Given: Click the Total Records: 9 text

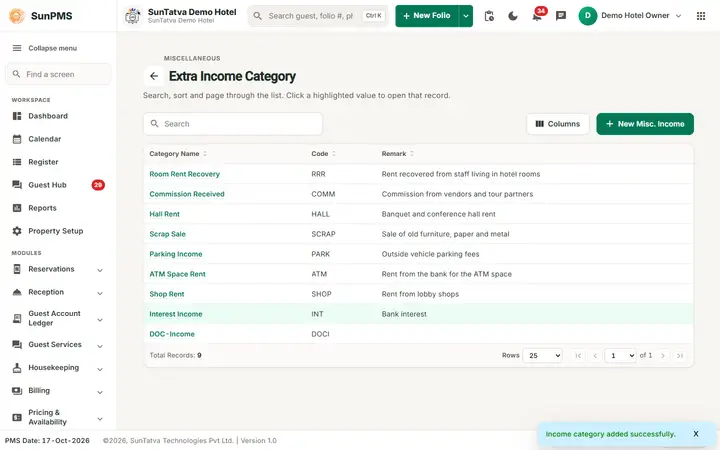Looking at the screenshot, I should tap(175, 355).
